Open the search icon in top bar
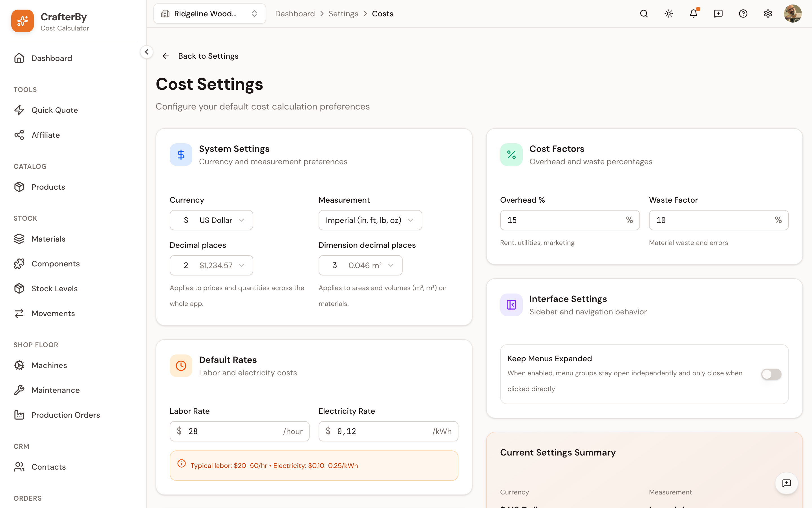 pos(644,14)
